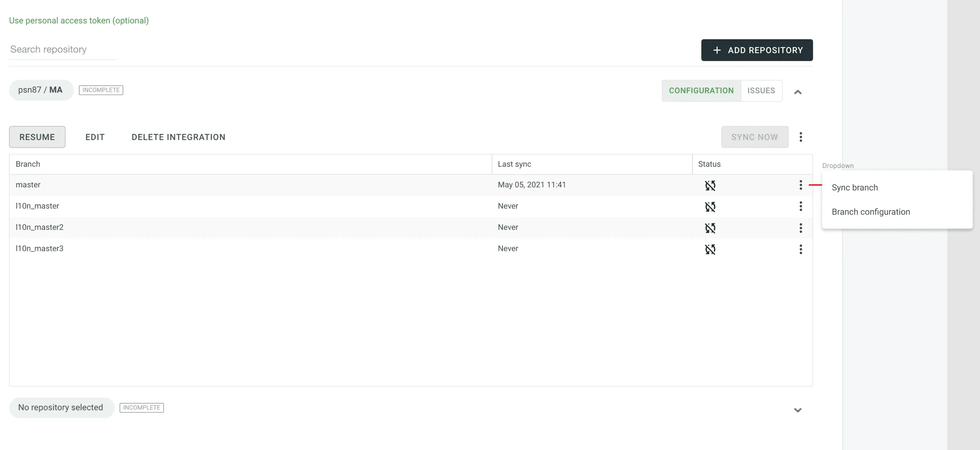Image resolution: width=980 pixels, height=450 pixels.
Task: Open more options next to Sync Now
Action: tap(800, 137)
